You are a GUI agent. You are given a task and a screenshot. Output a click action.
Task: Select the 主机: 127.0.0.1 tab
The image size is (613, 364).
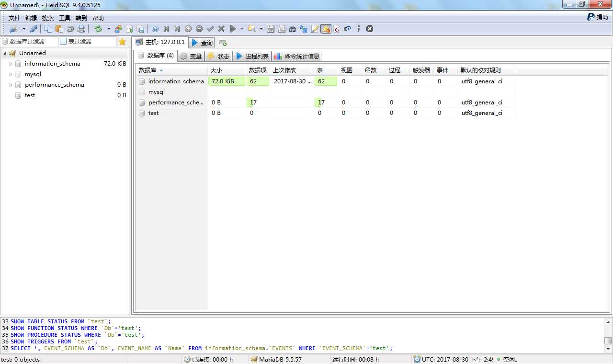tap(160, 42)
